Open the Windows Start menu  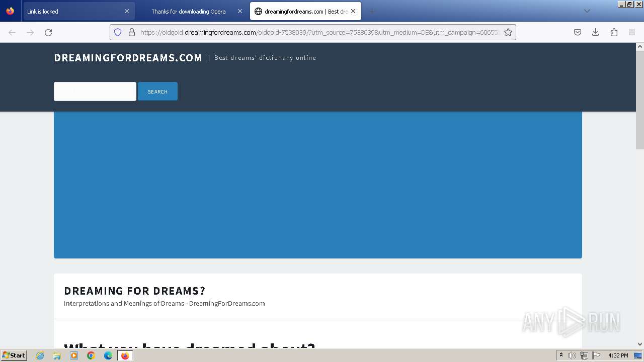click(14, 355)
